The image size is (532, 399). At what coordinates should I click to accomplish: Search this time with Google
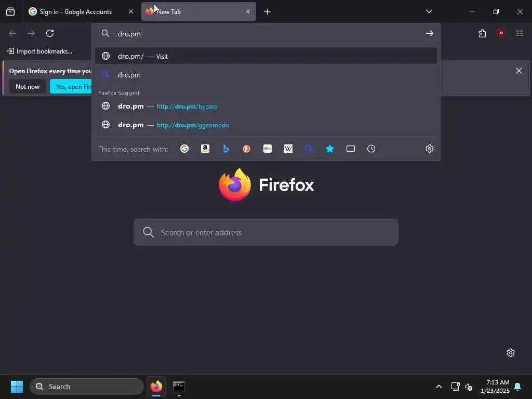coord(184,149)
